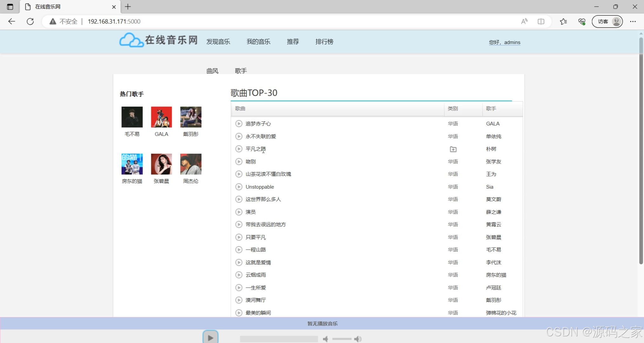Toggle read aloud in the address bar
This screenshot has width=644, height=343.
click(524, 21)
